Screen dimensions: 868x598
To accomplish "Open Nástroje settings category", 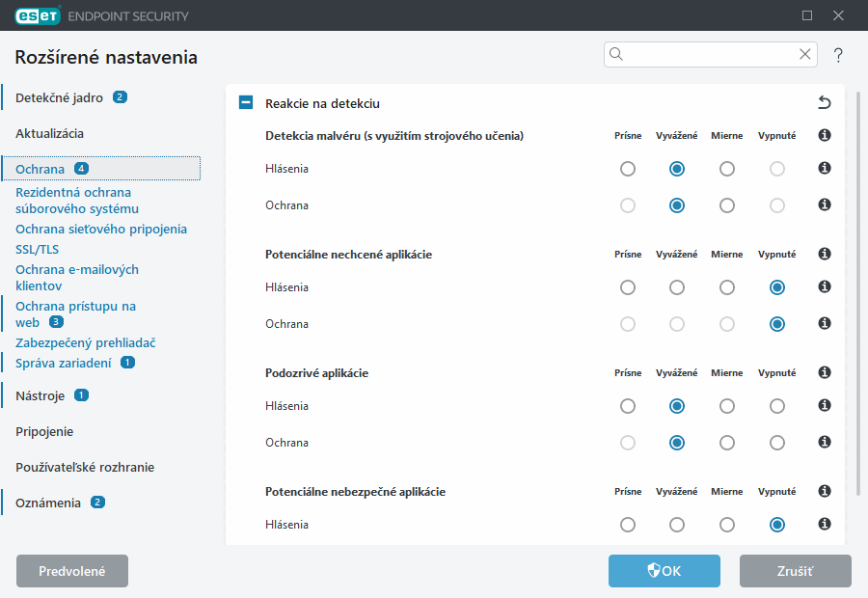I will pos(40,395).
